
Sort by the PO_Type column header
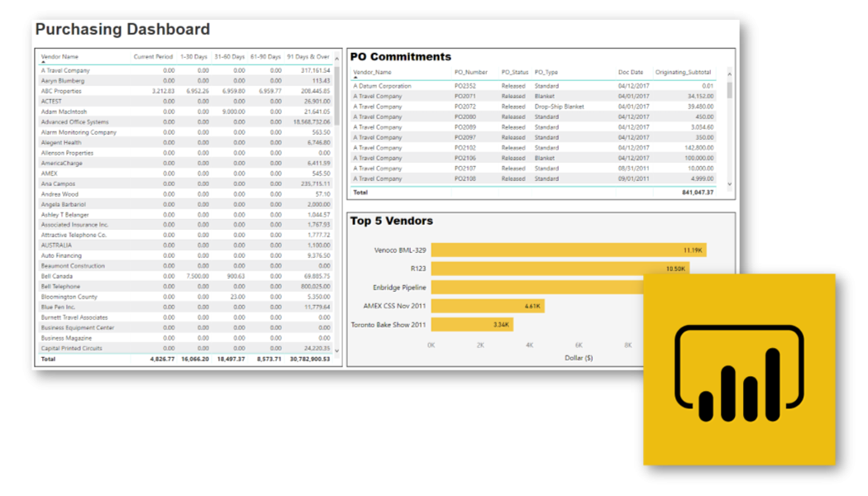[x=546, y=72]
